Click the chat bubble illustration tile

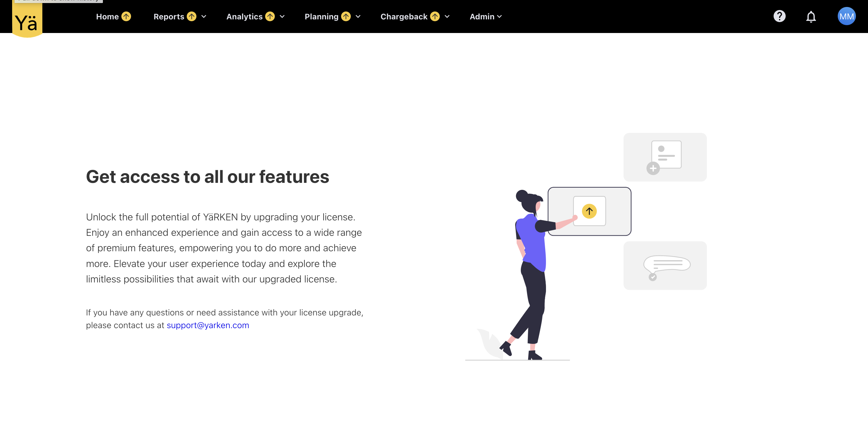665,265
